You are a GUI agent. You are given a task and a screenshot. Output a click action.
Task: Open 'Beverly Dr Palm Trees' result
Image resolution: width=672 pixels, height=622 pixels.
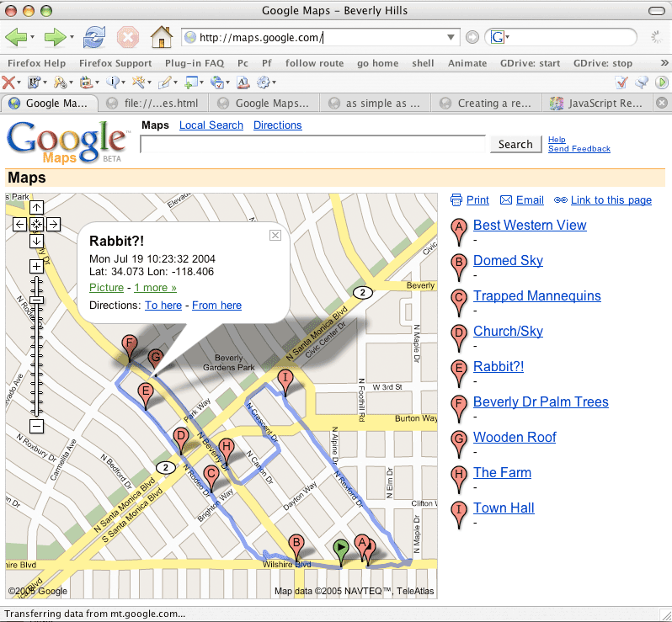pos(541,401)
